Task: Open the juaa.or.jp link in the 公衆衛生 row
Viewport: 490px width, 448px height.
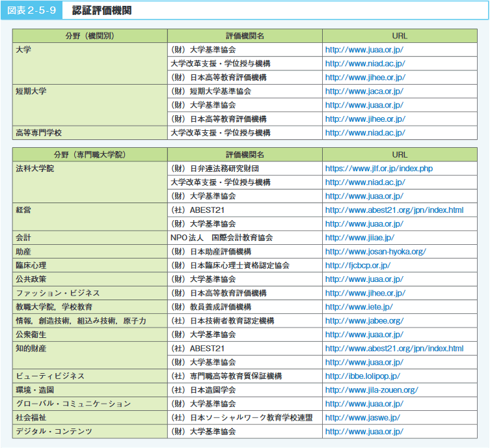Action: (x=364, y=335)
